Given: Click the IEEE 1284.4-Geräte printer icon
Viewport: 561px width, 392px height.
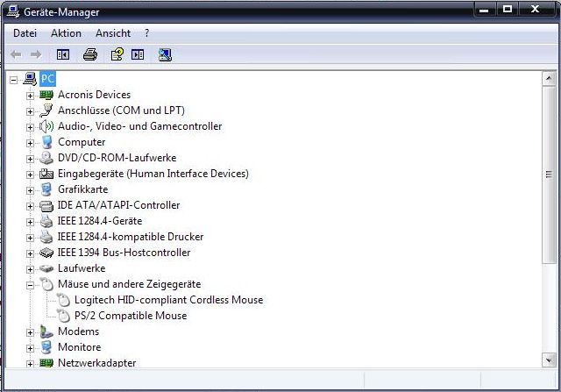Looking at the screenshot, I should (46, 221).
